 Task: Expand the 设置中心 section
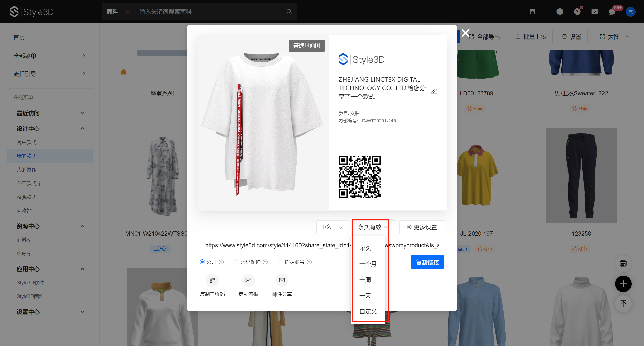pyautogui.click(x=50, y=312)
